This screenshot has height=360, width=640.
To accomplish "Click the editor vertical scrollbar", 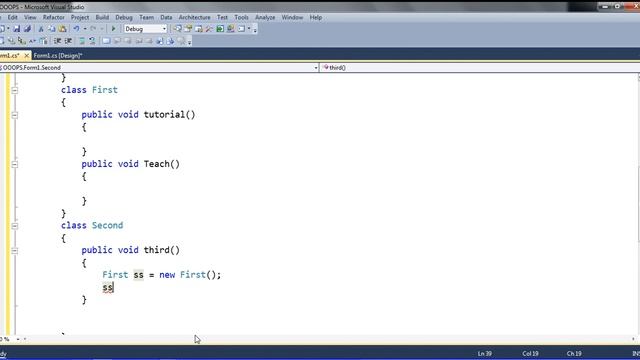I will coord(638,204).
